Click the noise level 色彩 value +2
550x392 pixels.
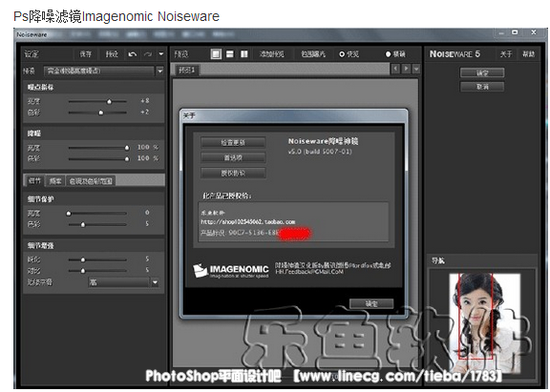coord(145,113)
